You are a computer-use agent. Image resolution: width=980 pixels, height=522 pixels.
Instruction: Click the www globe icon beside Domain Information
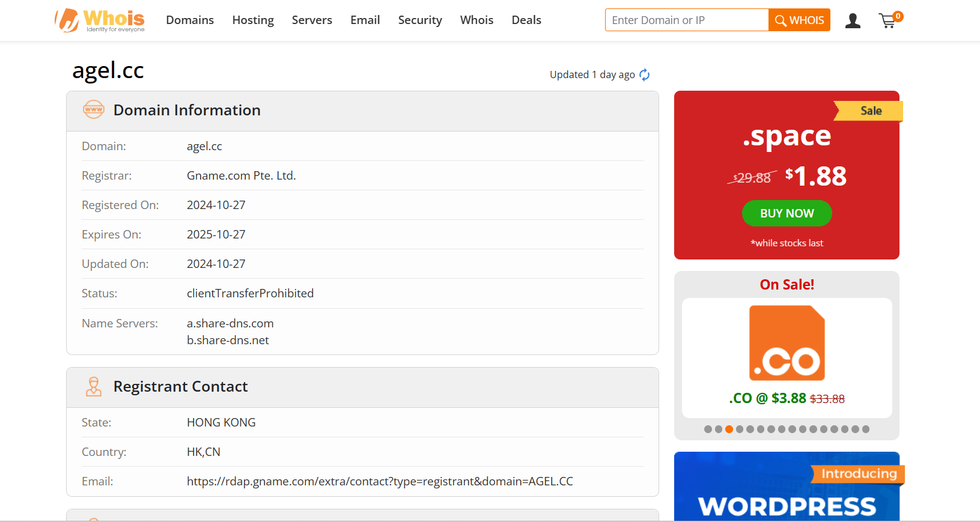94,110
